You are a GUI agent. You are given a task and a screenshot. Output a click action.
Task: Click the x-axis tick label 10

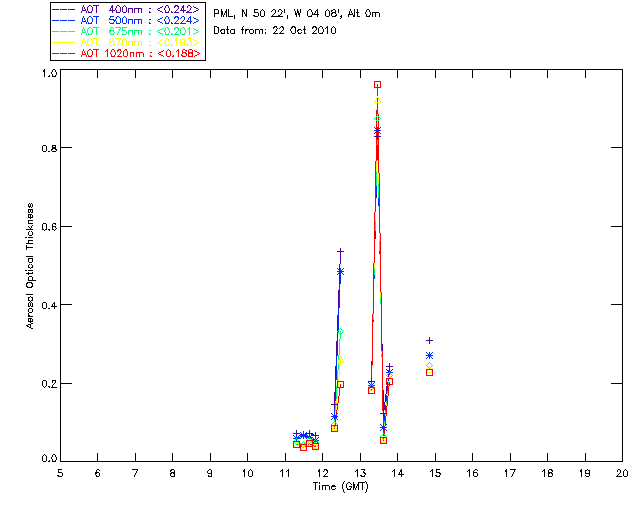coord(247,473)
